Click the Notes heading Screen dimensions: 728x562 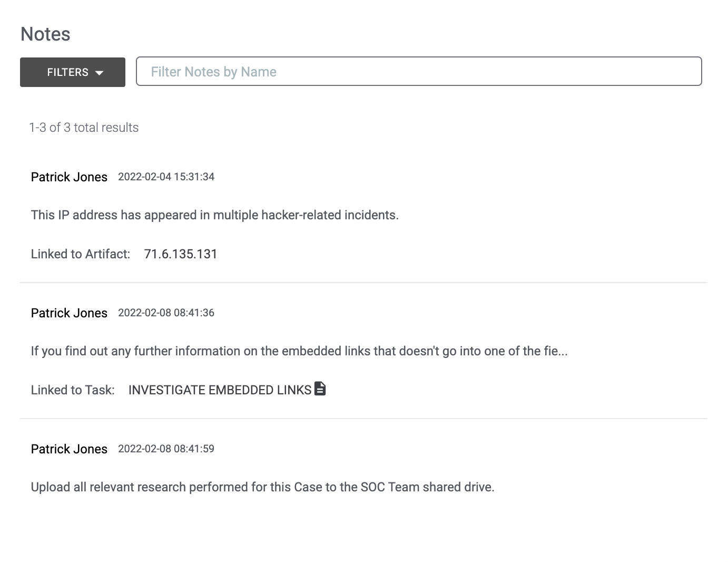click(x=45, y=34)
